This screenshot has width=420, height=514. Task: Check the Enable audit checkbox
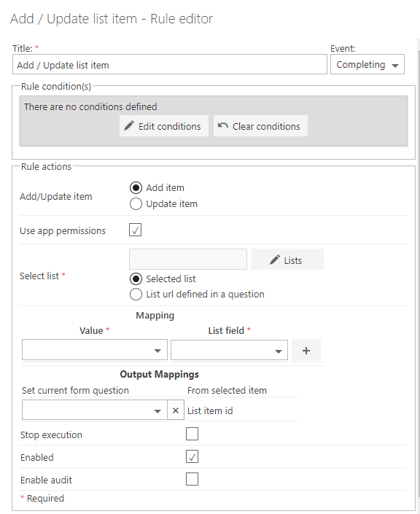tap(192, 479)
